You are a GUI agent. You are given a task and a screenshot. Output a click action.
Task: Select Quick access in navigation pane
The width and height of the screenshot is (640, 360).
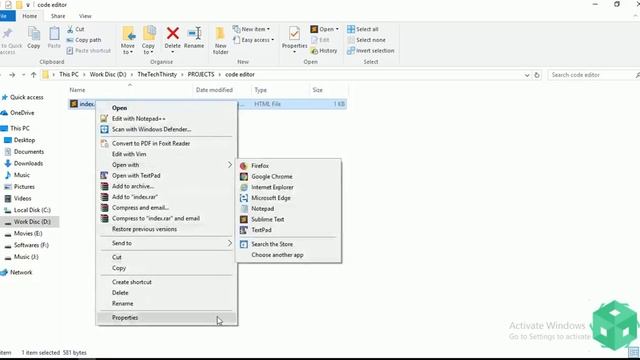27,97
